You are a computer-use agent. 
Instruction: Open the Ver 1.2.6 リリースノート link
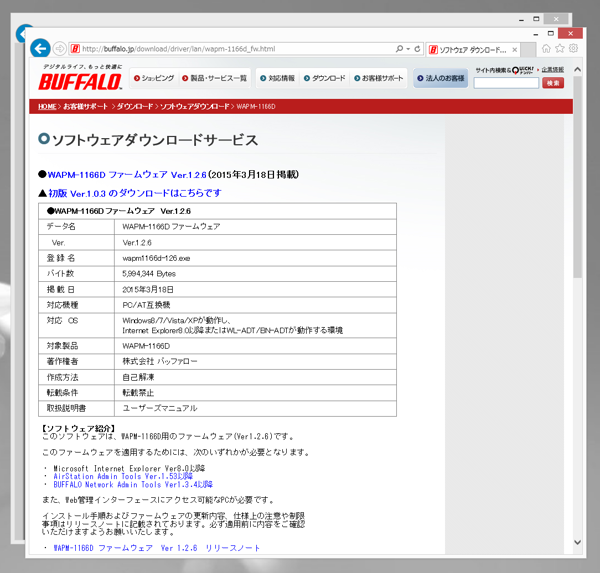[157, 548]
